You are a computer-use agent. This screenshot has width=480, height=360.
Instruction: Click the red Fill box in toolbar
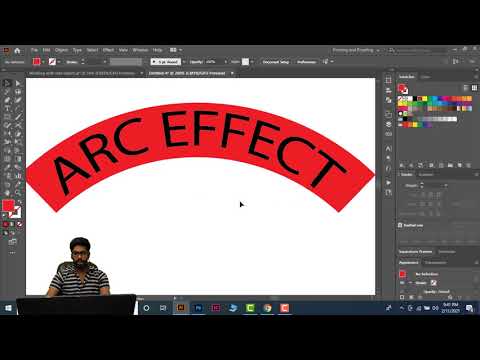[x=8, y=206]
